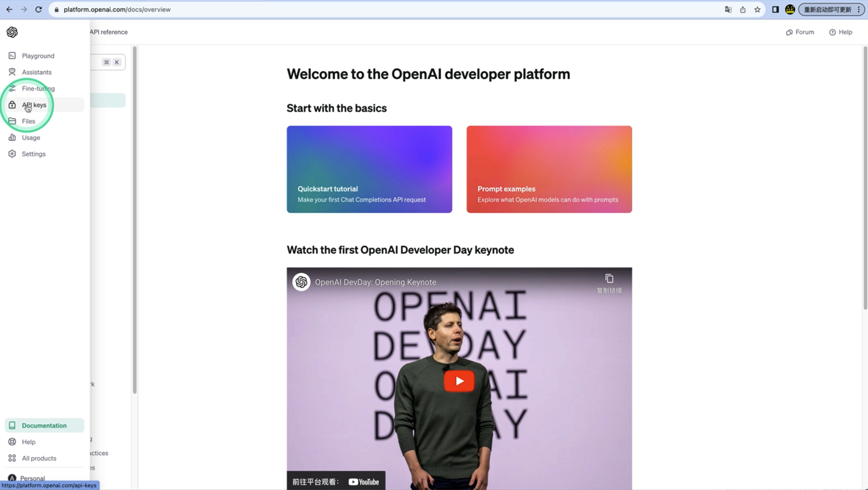Click the page's main vertical scrollbar
868x490 pixels.
tap(865, 178)
